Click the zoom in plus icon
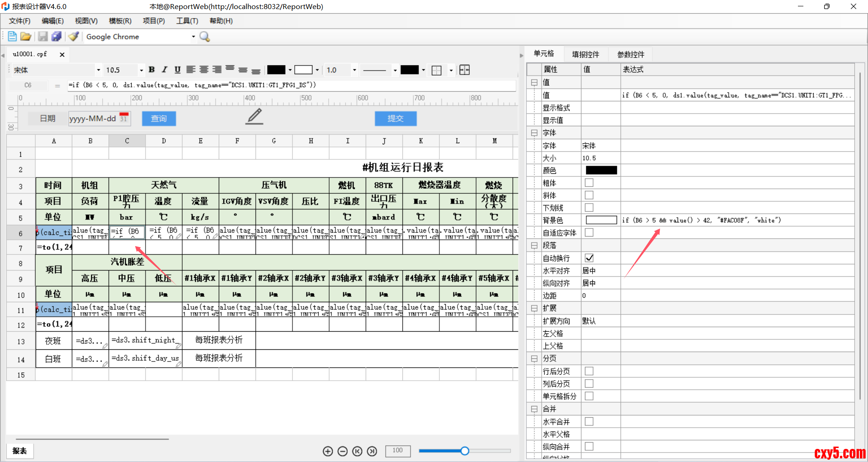This screenshot has height=462, width=868. coord(328,451)
